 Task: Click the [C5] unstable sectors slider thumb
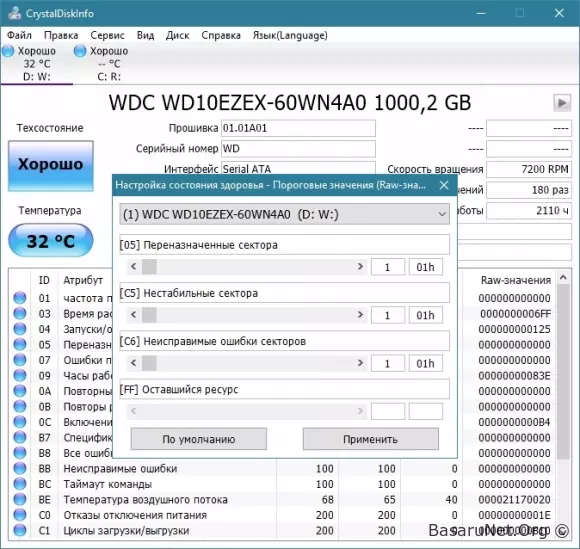[x=149, y=315]
